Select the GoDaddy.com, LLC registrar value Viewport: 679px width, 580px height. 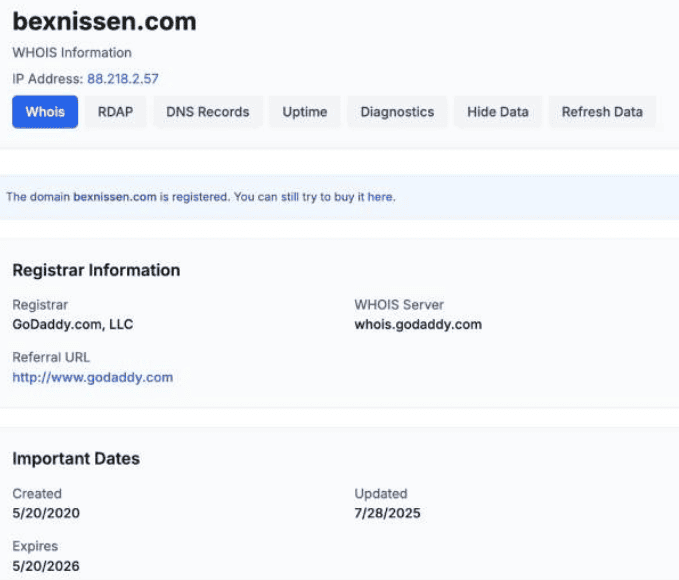point(72,324)
